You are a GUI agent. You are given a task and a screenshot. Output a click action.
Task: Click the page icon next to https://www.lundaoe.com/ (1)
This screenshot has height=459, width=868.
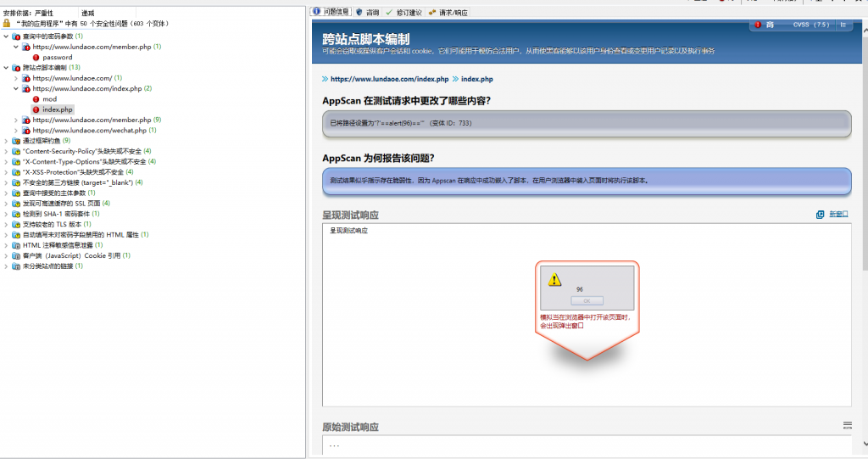tap(26, 78)
